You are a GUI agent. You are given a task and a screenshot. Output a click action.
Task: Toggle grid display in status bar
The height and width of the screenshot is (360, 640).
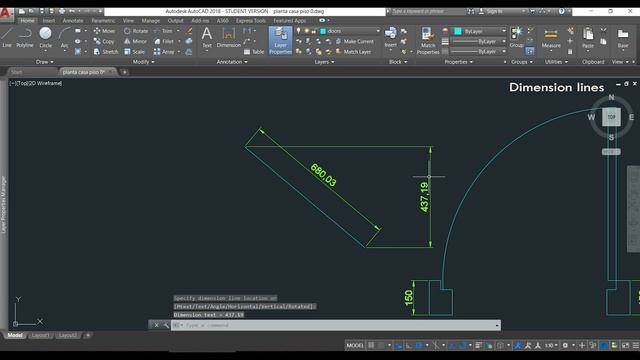pyautogui.click(x=371, y=345)
